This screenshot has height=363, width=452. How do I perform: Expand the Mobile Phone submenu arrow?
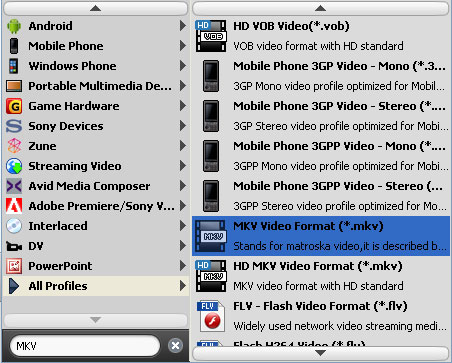click(183, 46)
